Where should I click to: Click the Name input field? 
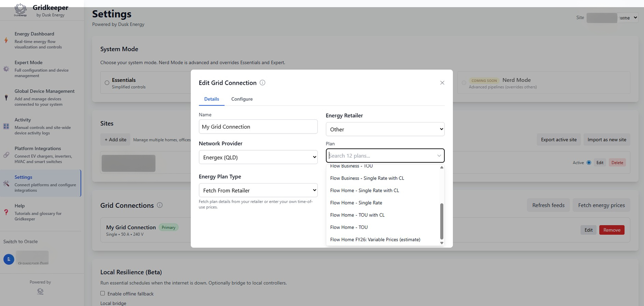click(x=258, y=127)
